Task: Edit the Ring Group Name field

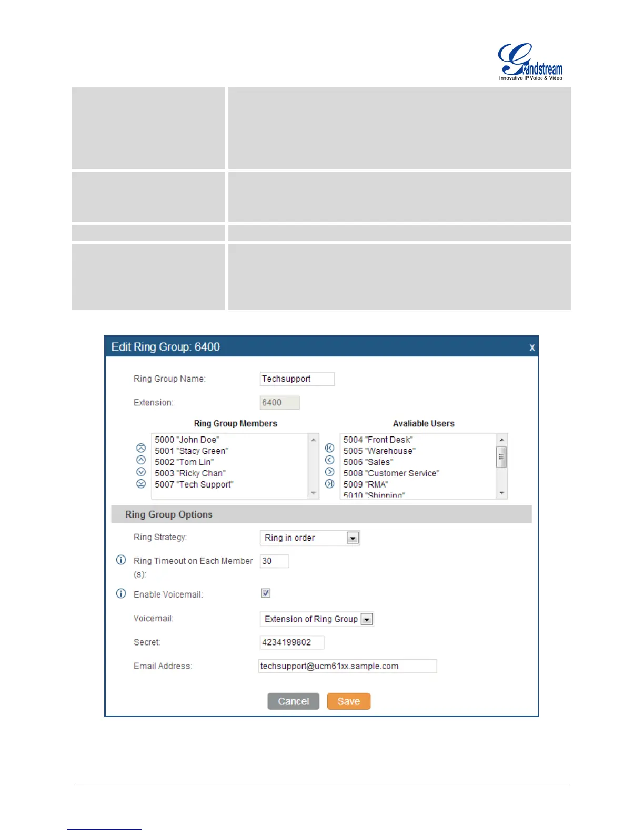Action: 297,379
